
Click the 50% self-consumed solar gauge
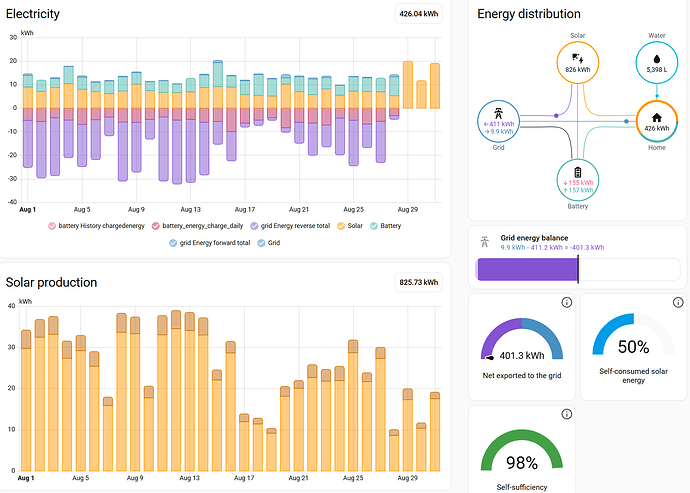pos(633,335)
